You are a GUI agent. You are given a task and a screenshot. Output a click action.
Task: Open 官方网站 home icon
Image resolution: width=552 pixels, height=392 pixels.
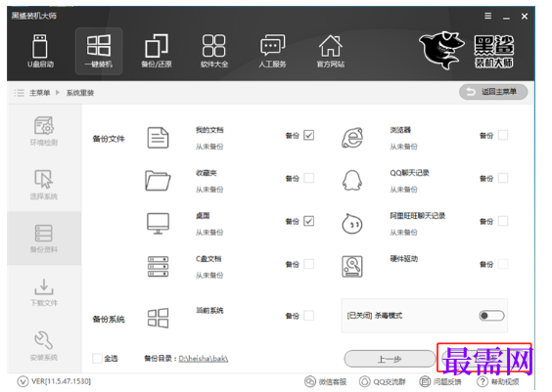pos(330,51)
